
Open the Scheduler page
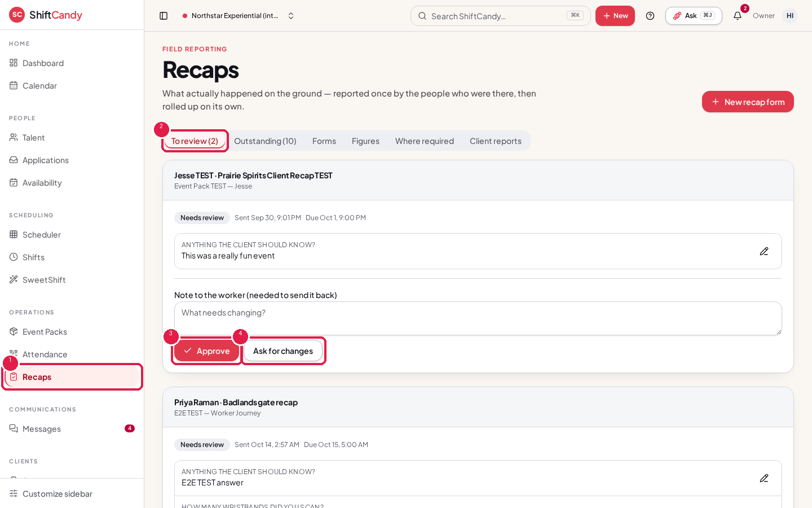tap(72, 235)
